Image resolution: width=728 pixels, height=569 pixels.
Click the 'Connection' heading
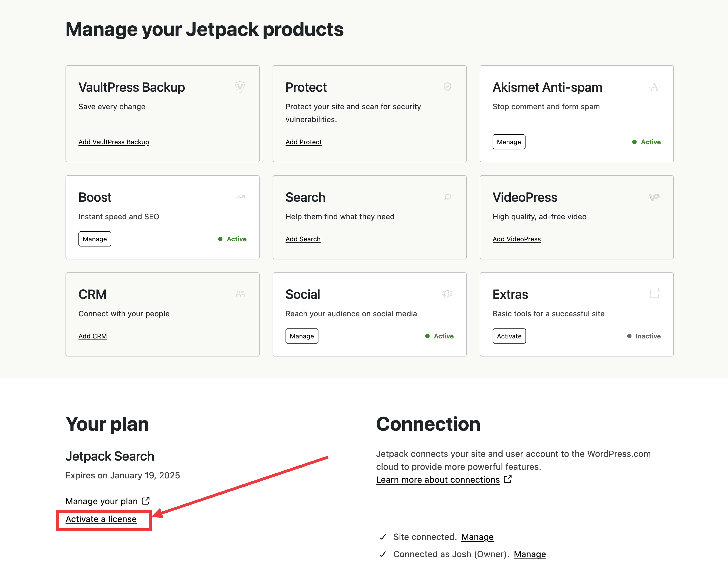point(428,424)
